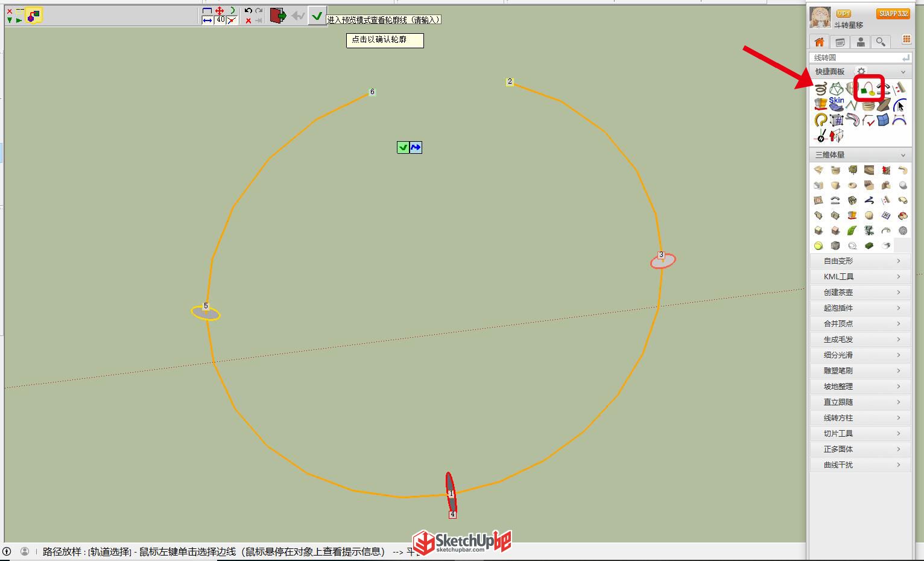The height and width of the screenshot is (561, 924).
Task: Select the yellow ring arc tool icon
Action: pyautogui.click(x=821, y=119)
